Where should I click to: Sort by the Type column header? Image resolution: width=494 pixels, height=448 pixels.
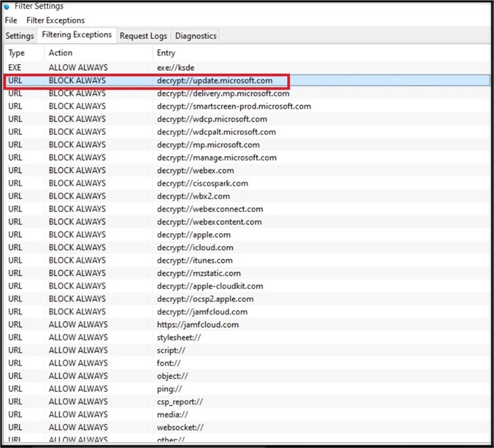16,53
